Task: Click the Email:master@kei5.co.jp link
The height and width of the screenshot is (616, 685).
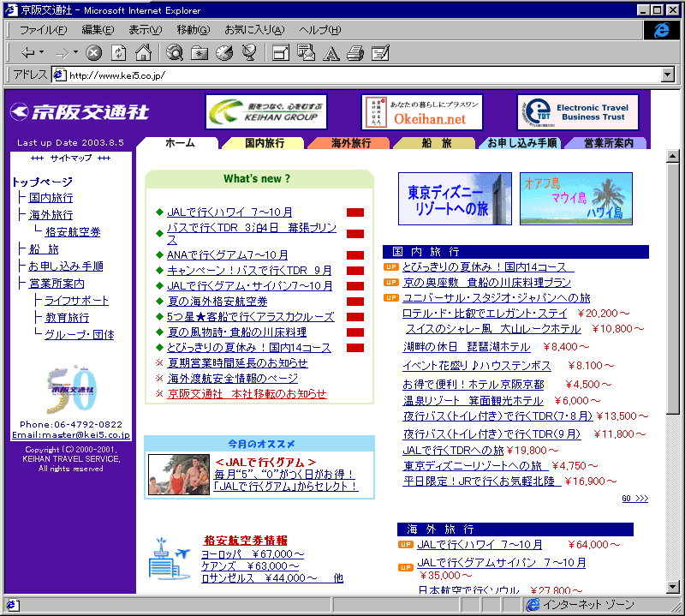Action: click(x=71, y=435)
